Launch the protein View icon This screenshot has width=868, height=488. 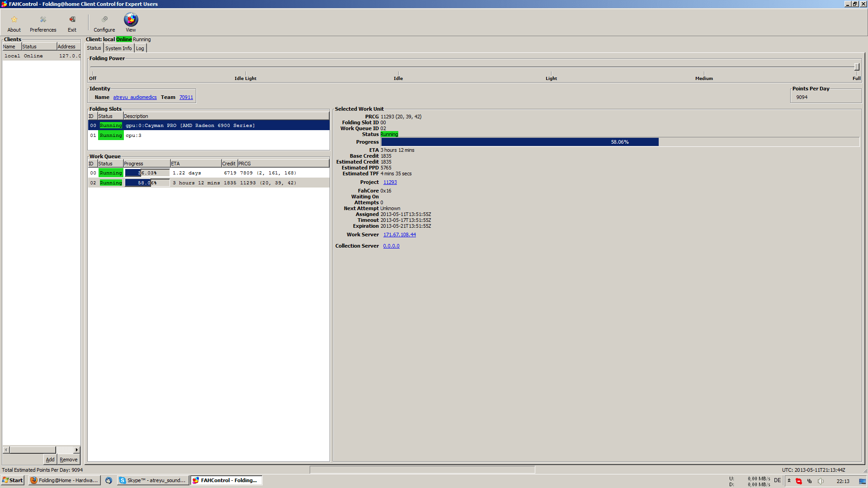point(131,19)
